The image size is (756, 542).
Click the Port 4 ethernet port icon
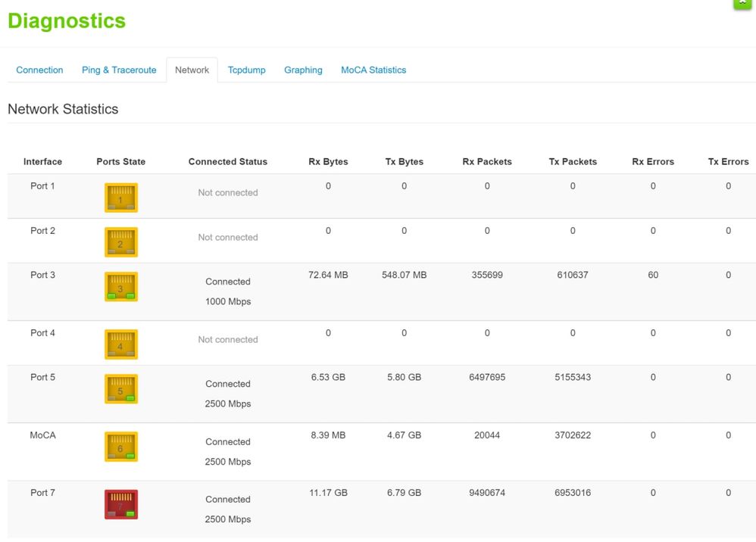pos(120,345)
